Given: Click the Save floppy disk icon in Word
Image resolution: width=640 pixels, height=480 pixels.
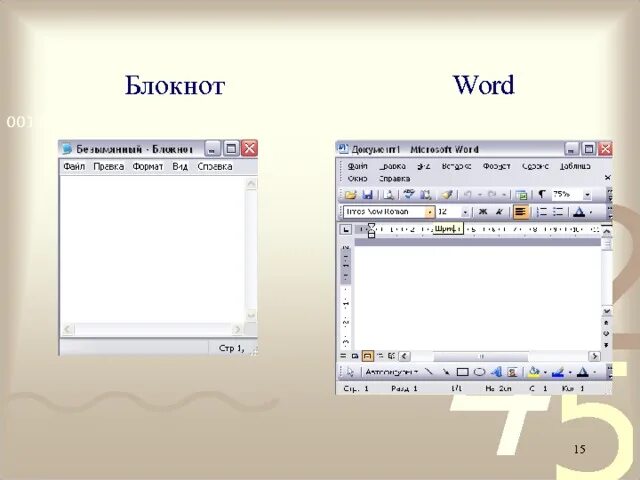Looking at the screenshot, I should 368,195.
